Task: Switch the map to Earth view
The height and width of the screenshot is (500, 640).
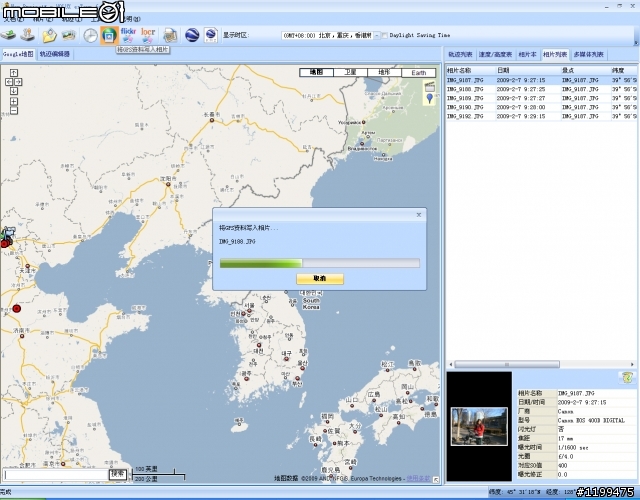Action: [x=418, y=73]
